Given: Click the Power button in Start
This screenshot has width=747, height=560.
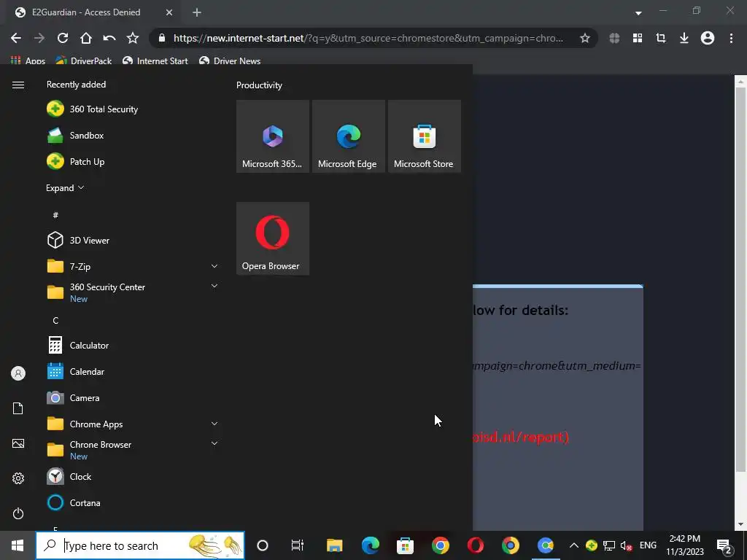Looking at the screenshot, I should tap(18, 513).
